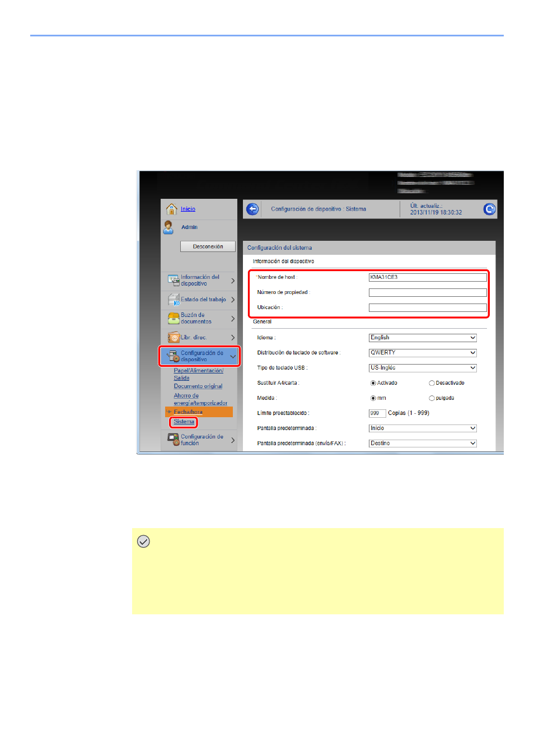The width and height of the screenshot is (534, 756).
Task: Open the Fecha/hora submenu item
Action: [x=188, y=412]
